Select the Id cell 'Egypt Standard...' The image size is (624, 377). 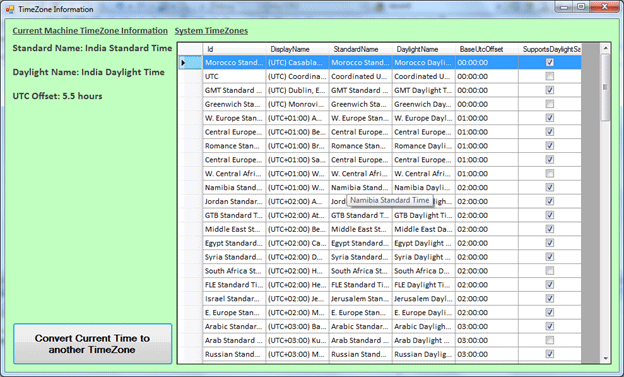[x=234, y=243]
